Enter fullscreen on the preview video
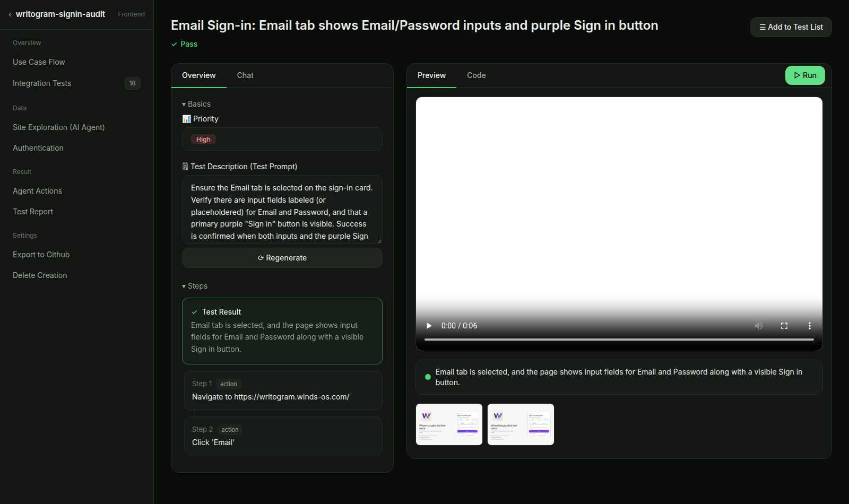The height and width of the screenshot is (504, 849). click(x=784, y=326)
